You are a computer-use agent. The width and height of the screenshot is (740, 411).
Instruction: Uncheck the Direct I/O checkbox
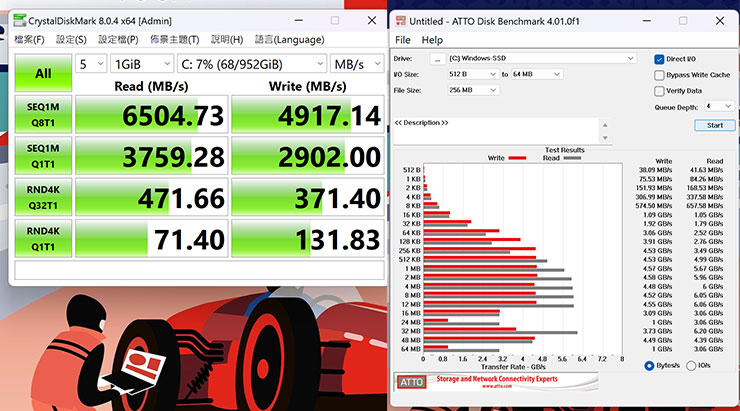point(659,59)
